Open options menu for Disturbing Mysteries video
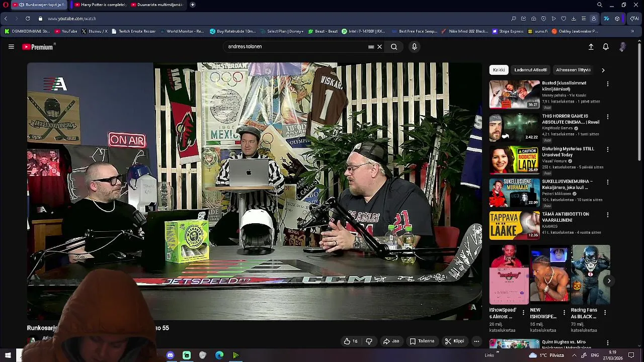This screenshot has width=644, height=362. (608, 149)
